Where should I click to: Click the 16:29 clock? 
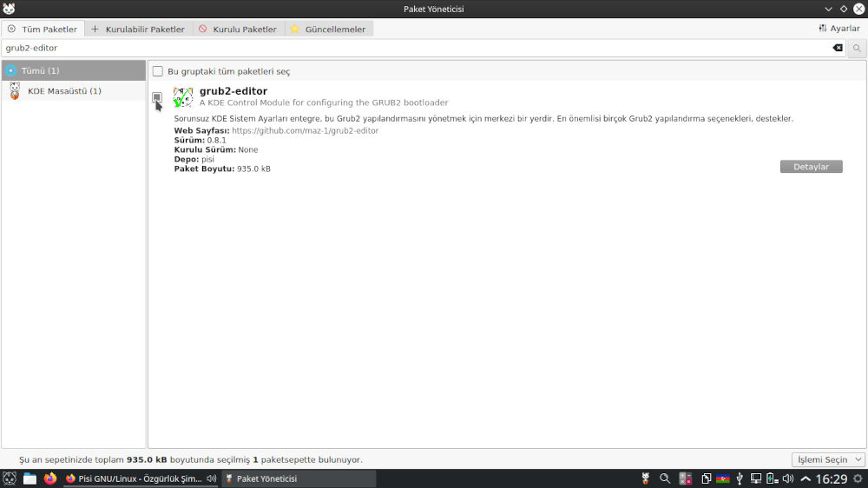coord(832,478)
